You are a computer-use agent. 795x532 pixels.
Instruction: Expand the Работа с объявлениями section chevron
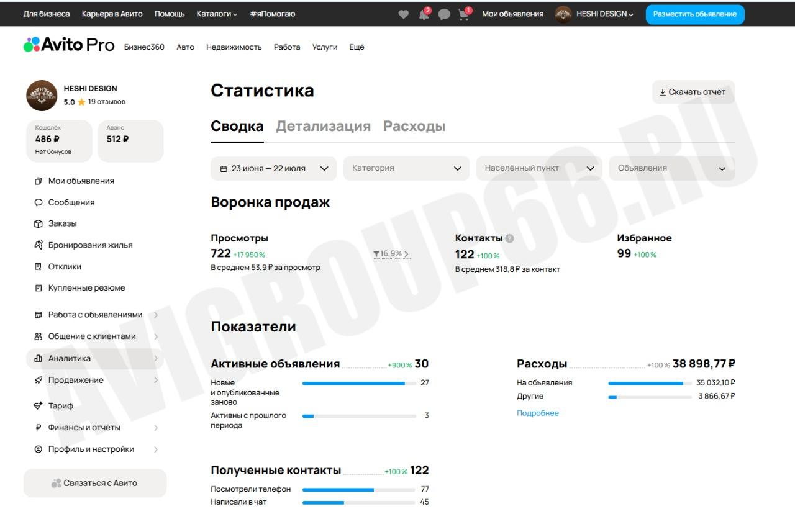[155, 315]
